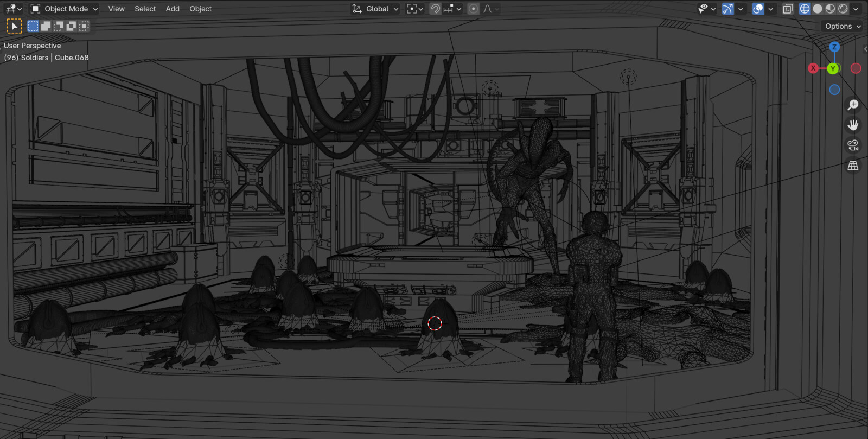Screen dimensions: 868x439
Task: Toggle proportional editing
Action: tap(474, 9)
